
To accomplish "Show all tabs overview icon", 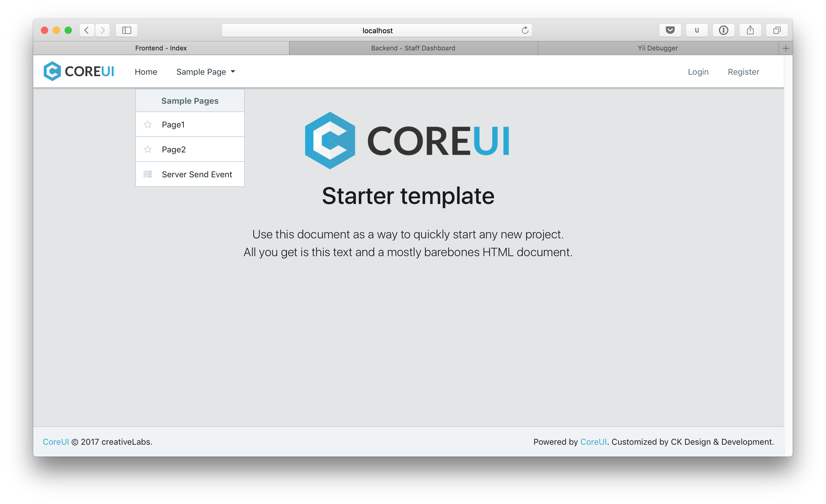I will pyautogui.click(x=777, y=31).
